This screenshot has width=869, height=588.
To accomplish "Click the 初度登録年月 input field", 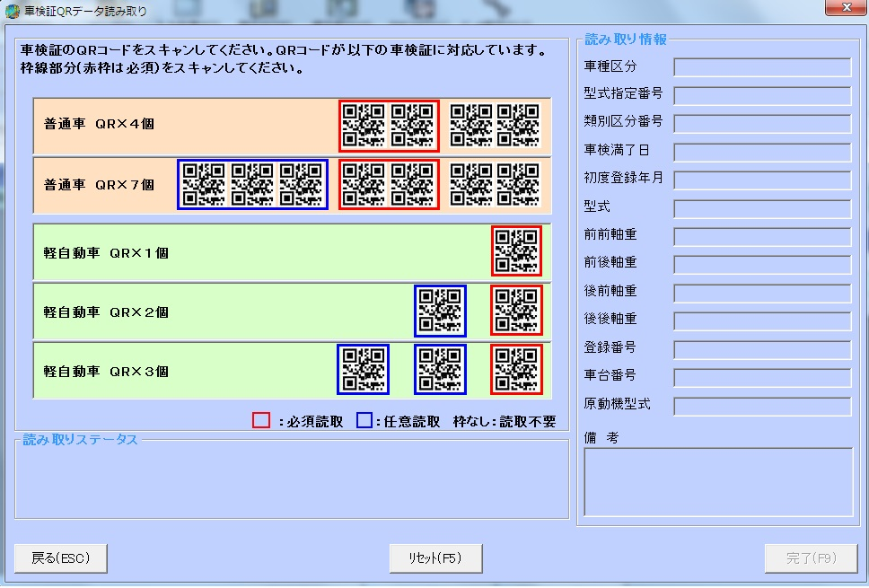I will (x=762, y=180).
